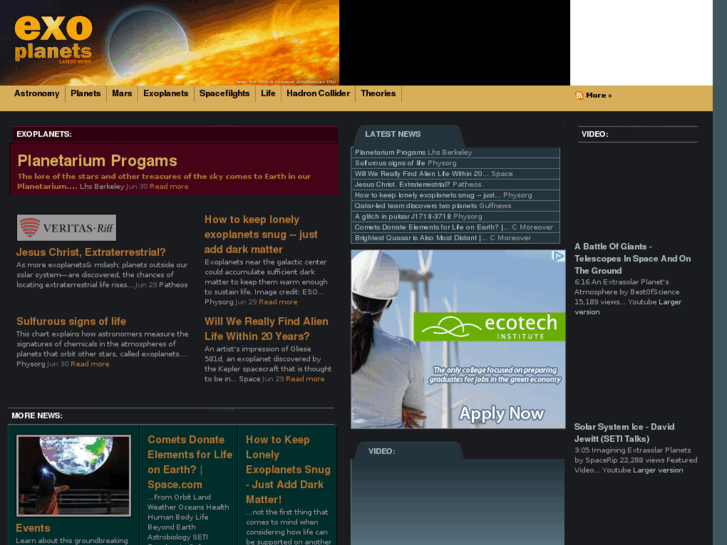
Task: Open A glitch in pulsar J1718-3718 row
Action: [x=455, y=216]
